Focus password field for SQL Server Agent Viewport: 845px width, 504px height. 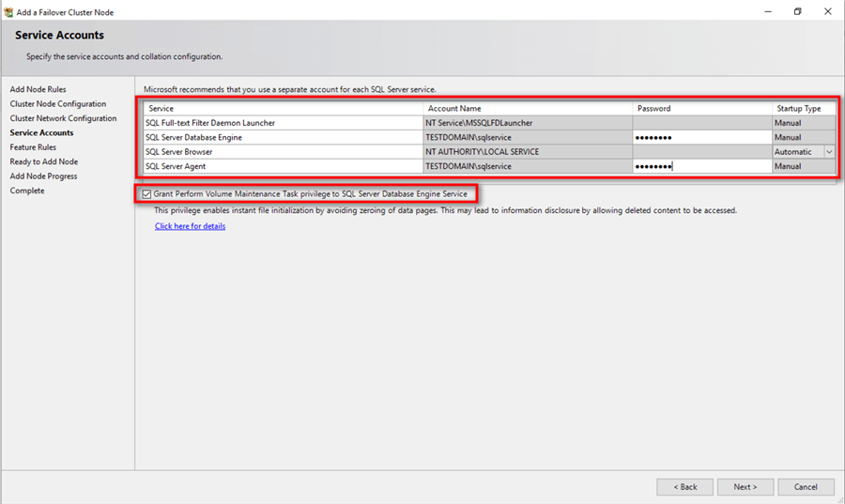click(702, 166)
